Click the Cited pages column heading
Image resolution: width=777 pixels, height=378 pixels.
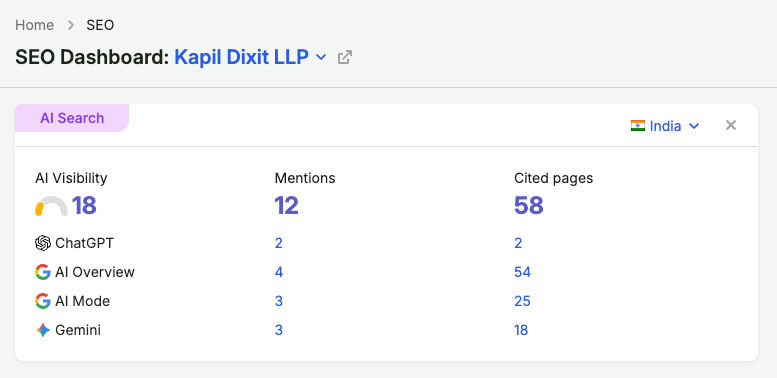554,178
